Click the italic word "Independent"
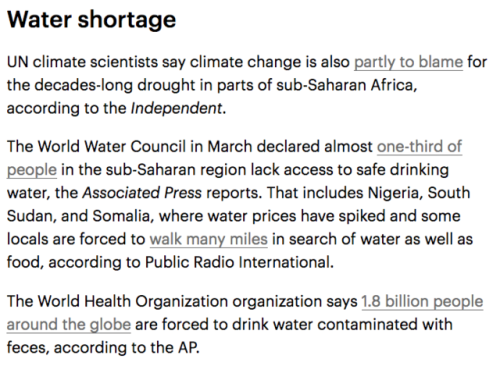500x366 pixels. click(176, 108)
